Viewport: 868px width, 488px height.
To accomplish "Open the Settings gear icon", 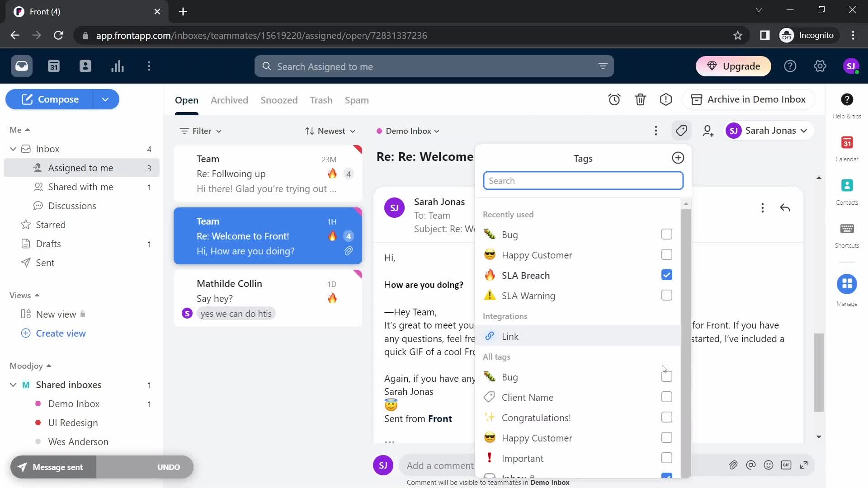I will (x=820, y=66).
